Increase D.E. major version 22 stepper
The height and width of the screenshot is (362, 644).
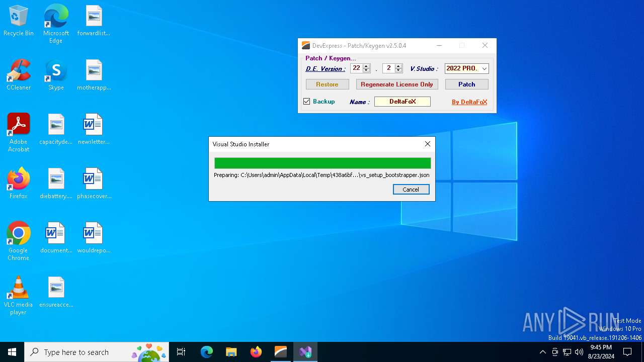point(366,66)
